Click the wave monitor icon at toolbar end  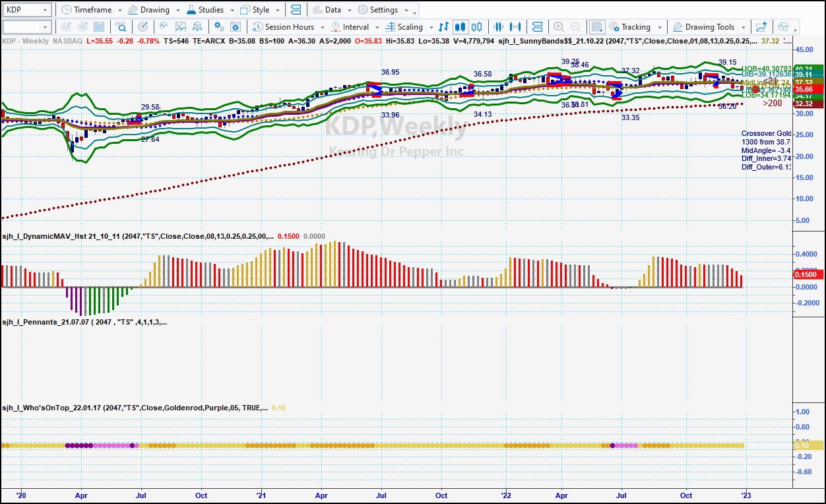[x=783, y=27]
